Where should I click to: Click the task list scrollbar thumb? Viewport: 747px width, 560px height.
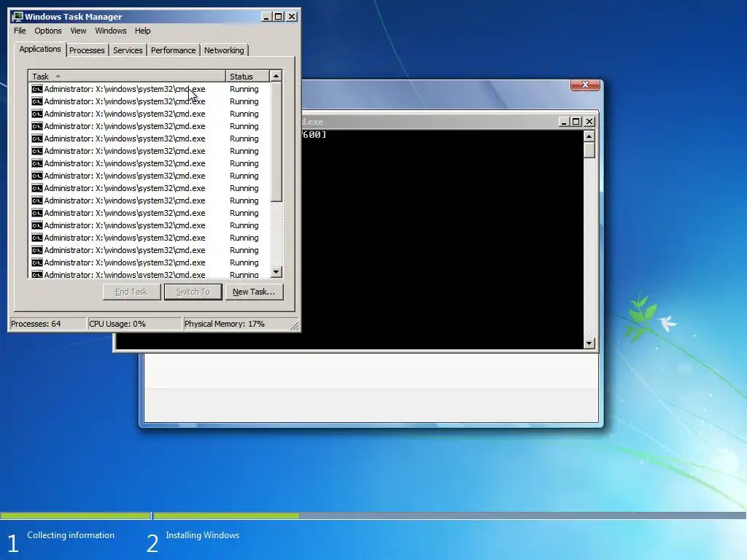point(276,141)
